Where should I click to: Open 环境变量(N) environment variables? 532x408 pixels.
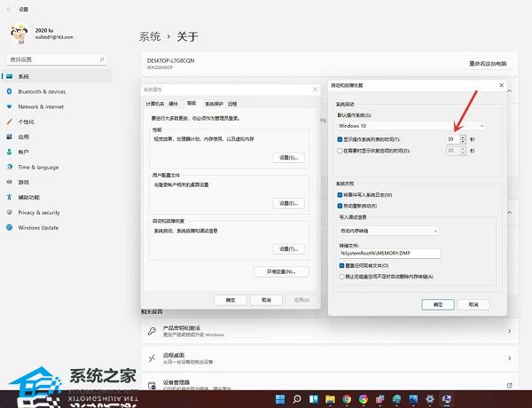281,272
